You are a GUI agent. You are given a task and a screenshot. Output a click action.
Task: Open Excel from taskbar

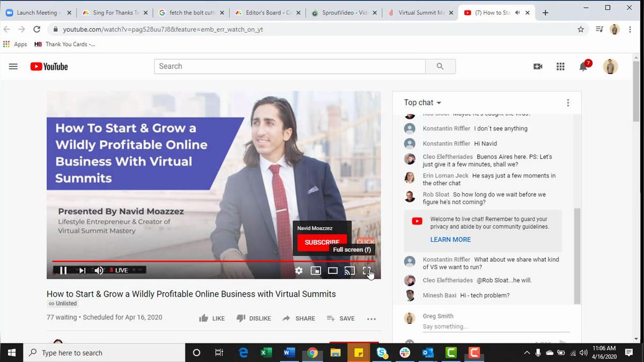coord(266,353)
